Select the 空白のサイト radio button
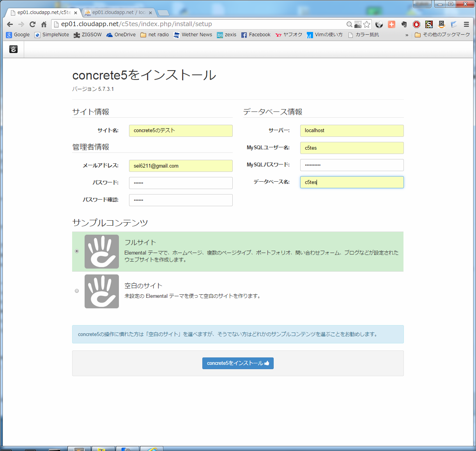Viewport: 476px width, 451px height. 77,291
